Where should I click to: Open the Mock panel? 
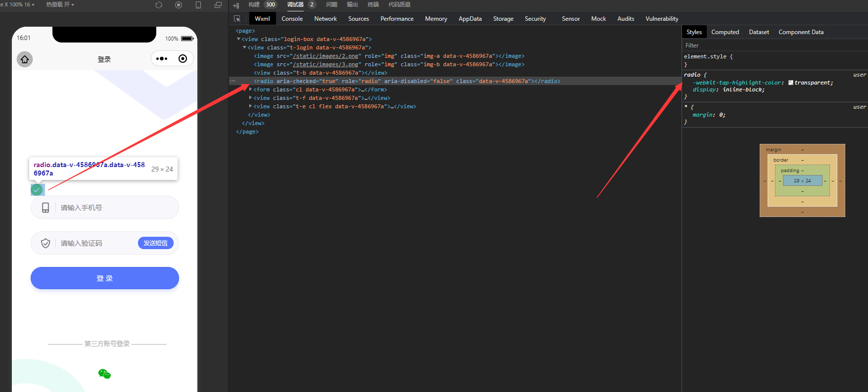pyautogui.click(x=598, y=19)
